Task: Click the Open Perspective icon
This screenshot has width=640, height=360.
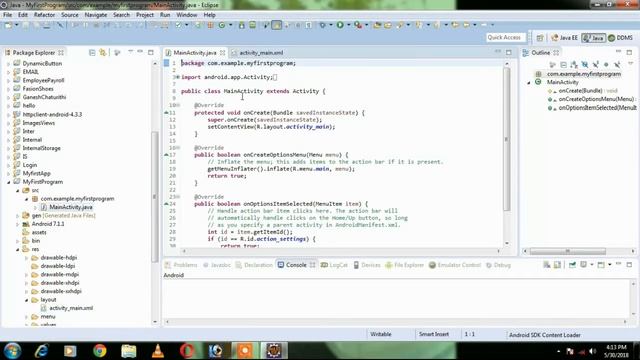Action: [x=540, y=38]
